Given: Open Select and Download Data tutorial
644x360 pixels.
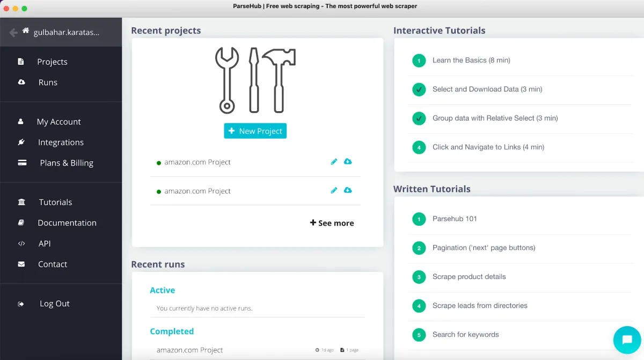Looking at the screenshot, I should coord(487,89).
